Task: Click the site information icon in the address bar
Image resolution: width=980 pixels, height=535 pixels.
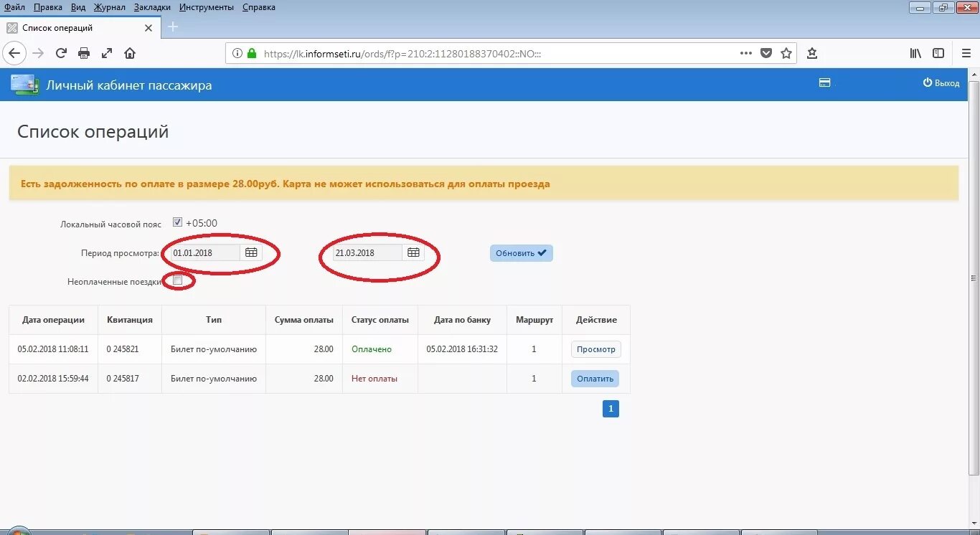Action: 237,53
